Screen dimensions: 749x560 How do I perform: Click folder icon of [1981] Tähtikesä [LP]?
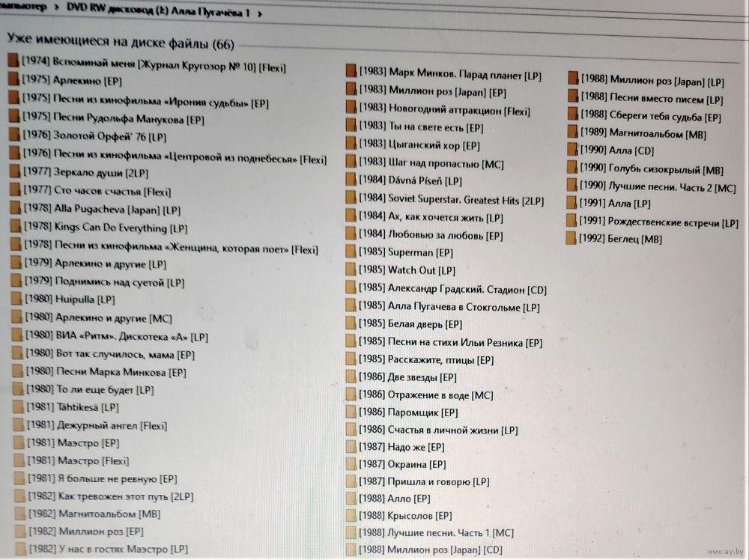point(18,407)
